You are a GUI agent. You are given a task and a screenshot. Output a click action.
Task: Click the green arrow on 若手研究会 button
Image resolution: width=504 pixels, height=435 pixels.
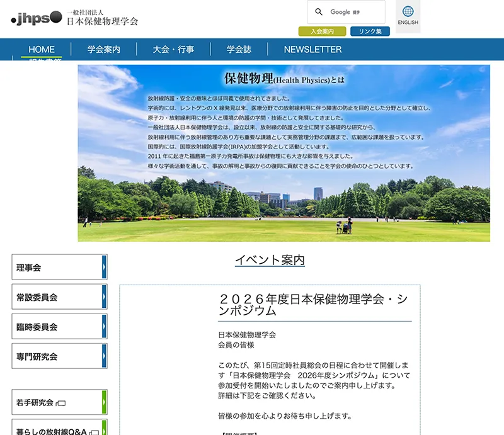(104, 402)
